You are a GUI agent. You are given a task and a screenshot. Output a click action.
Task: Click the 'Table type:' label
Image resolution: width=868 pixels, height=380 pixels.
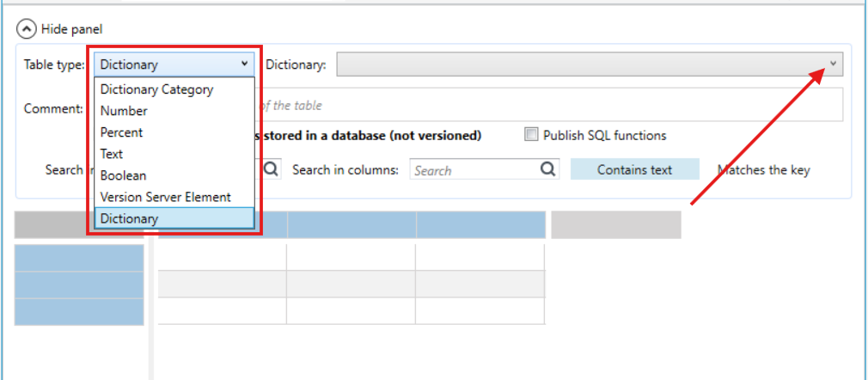[x=54, y=64]
